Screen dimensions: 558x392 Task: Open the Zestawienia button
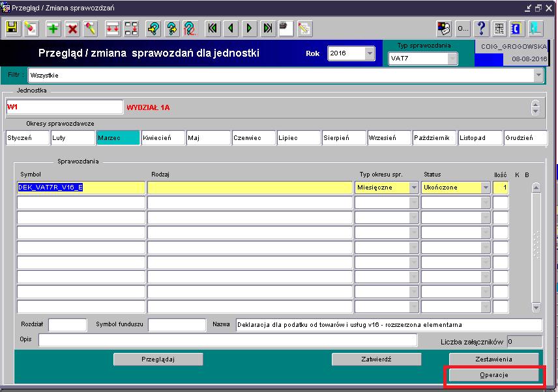494,359
